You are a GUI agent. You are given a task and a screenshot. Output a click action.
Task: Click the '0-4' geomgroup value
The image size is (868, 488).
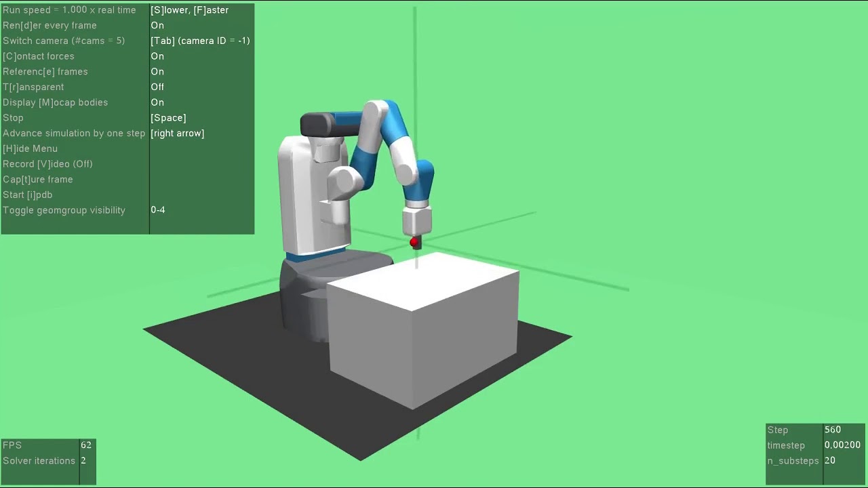click(x=158, y=210)
